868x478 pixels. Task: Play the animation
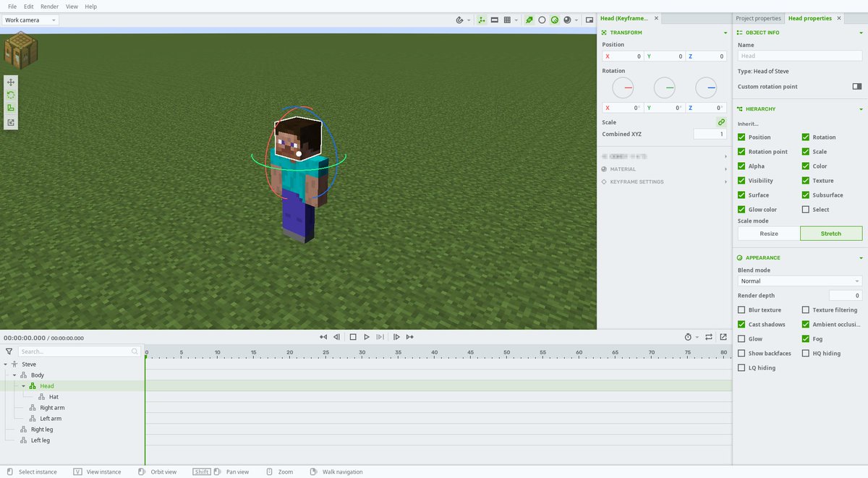click(367, 337)
